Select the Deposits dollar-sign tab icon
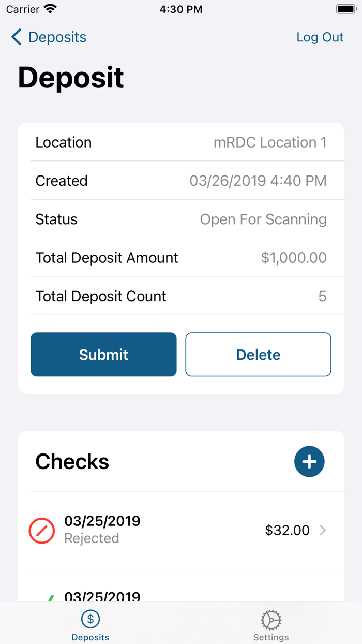Image resolution: width=362 pixels, height=644 pixels. coord(90,619)
